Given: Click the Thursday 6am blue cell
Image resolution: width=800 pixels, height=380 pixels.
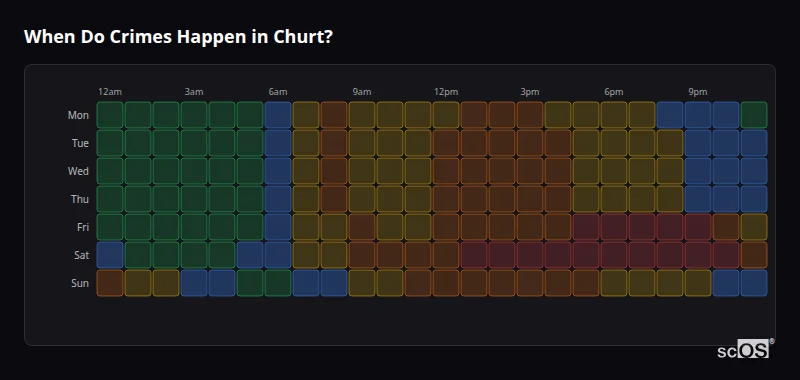Looking at the screenshot, I should [278, 199].
